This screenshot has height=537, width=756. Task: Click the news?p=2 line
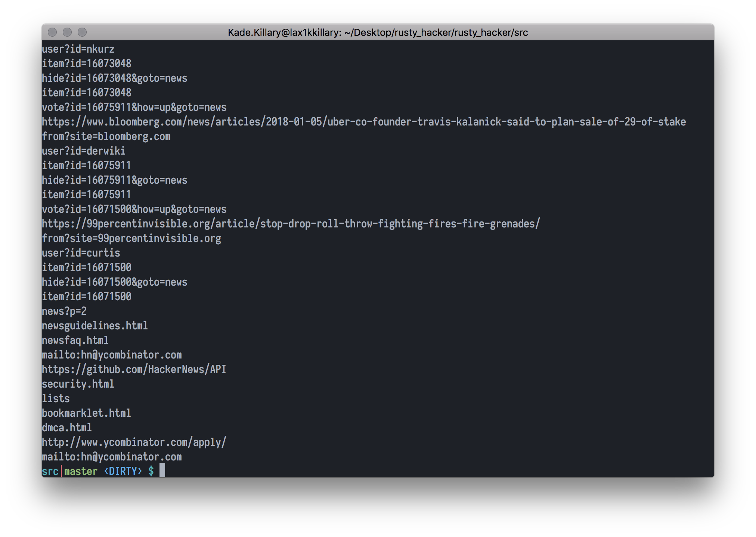pyautogui.click(x=64, y=311)
